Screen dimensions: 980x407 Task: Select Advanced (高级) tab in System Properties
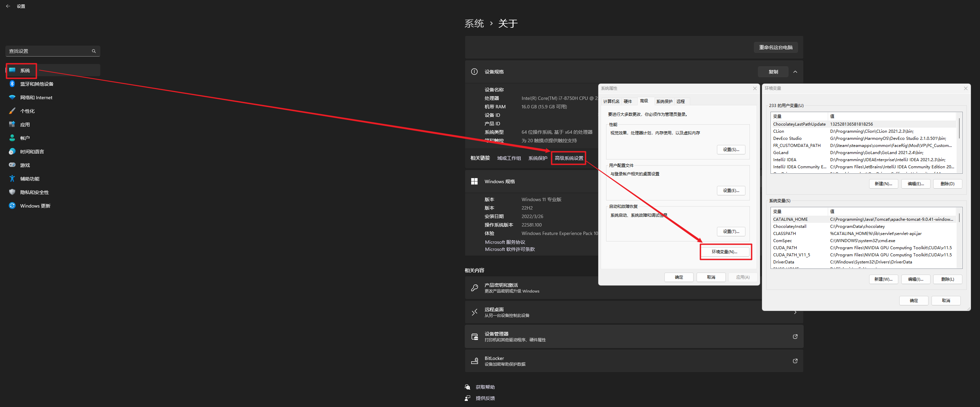pyautogui.click(x=644, y=101)
